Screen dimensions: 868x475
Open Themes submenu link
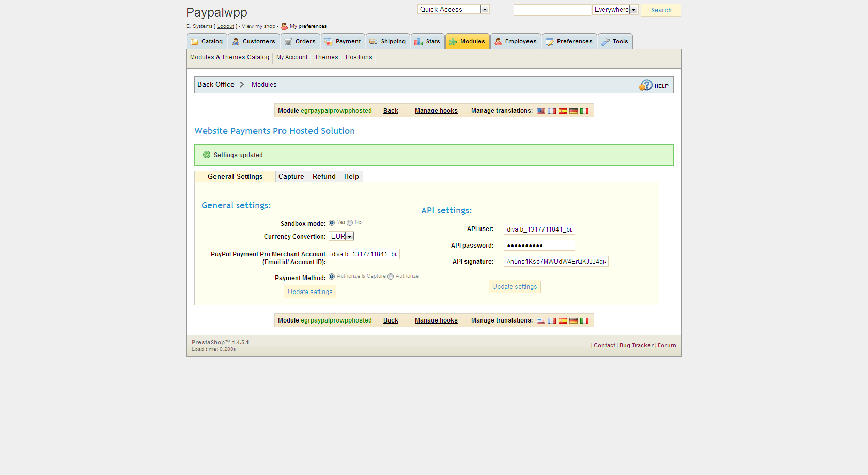327,57
